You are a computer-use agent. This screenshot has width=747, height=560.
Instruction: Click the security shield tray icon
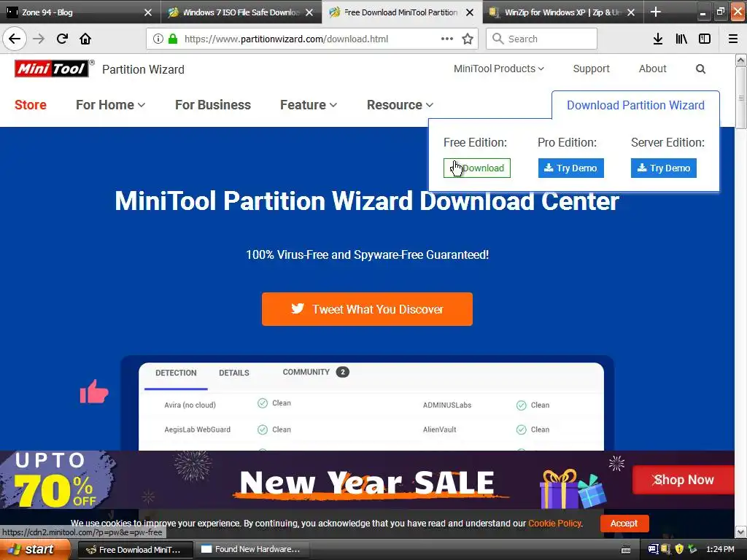679,549
